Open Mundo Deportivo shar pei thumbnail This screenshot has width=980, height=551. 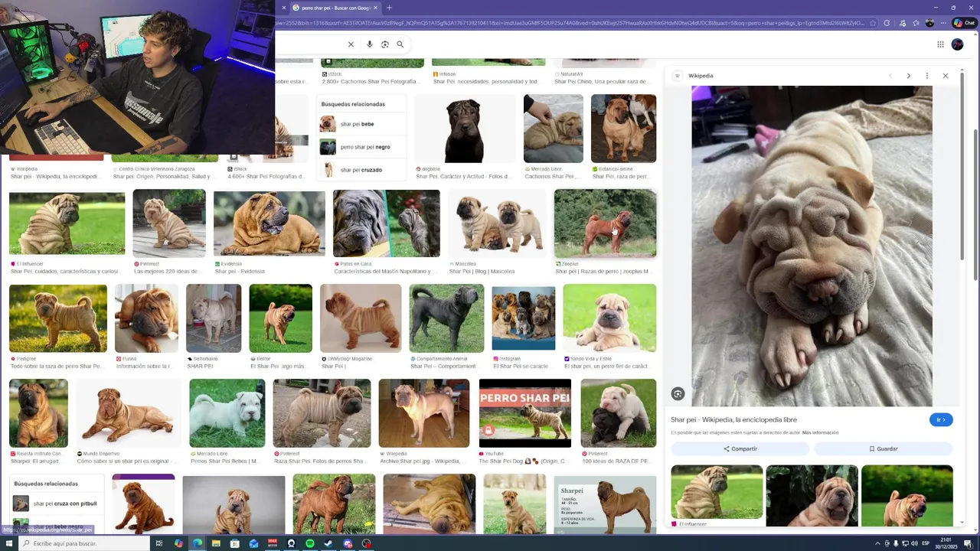129,413
